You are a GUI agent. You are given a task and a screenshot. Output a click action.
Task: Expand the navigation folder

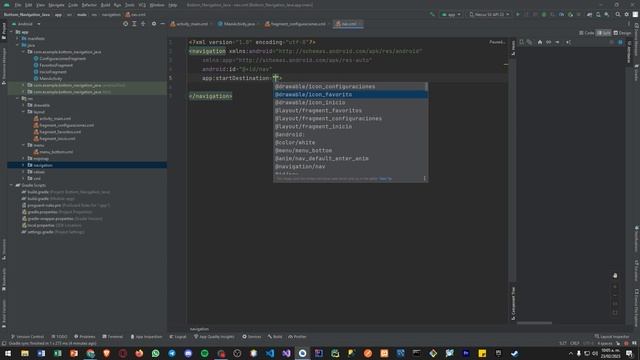[x=24, y=165]
